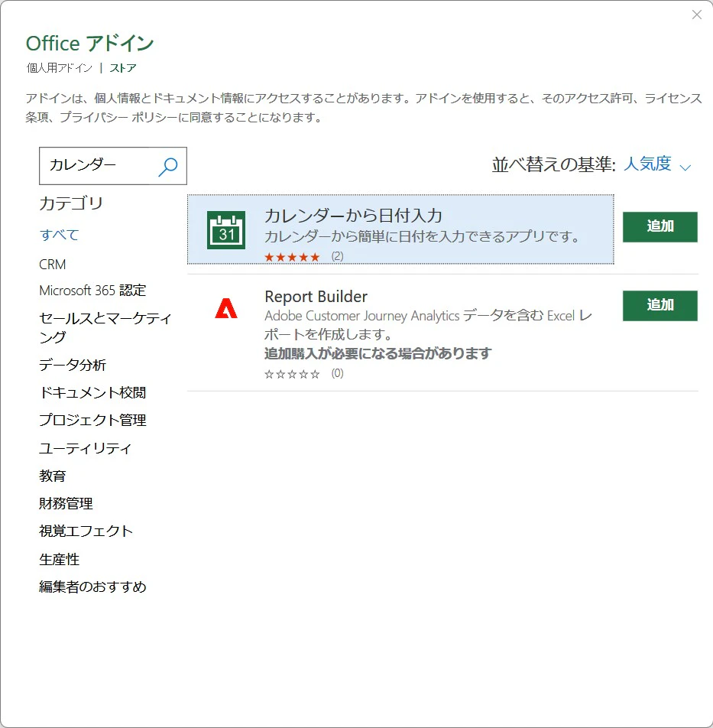Add the カレンダーから日付入力 add-in
Screen dimensions: 713x728
pyautogui.click(x=660, y=227)
